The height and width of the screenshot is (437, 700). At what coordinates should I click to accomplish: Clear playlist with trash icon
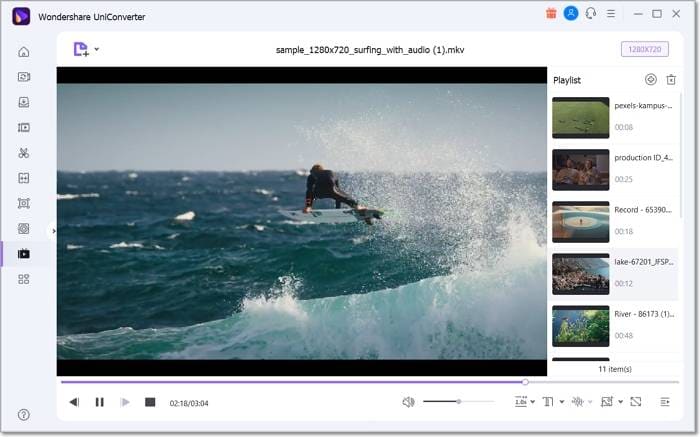671,79
